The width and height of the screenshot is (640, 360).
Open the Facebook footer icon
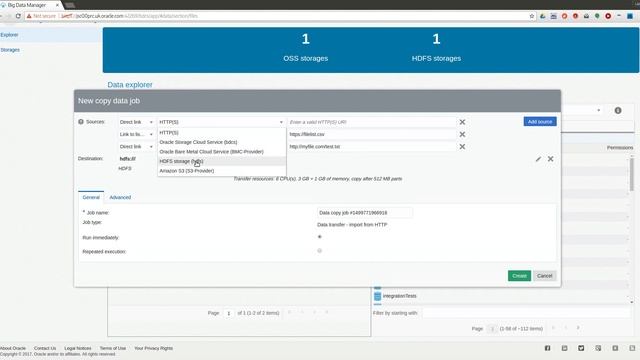[547, 348]
